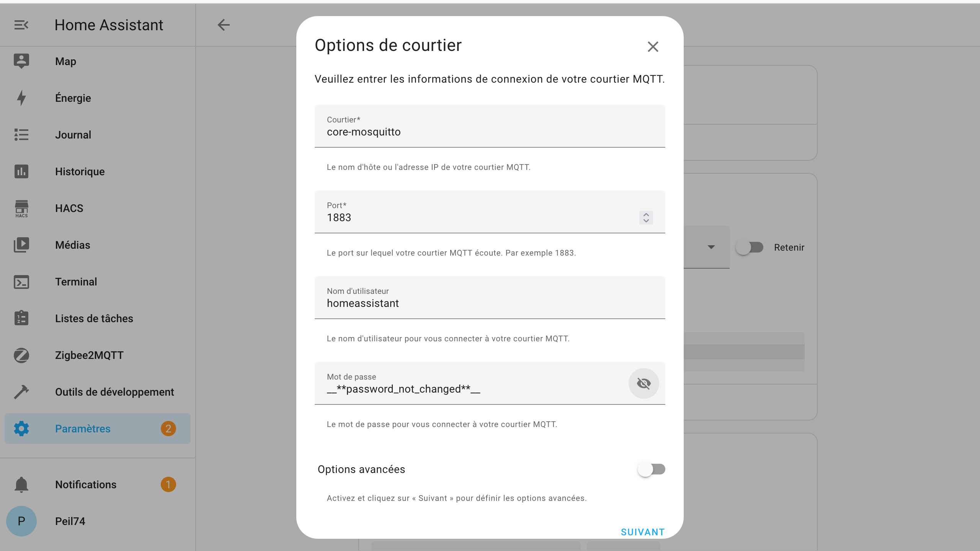980x551 pixels.
Task: Click the Courtier input field
Action: [489, 132]
